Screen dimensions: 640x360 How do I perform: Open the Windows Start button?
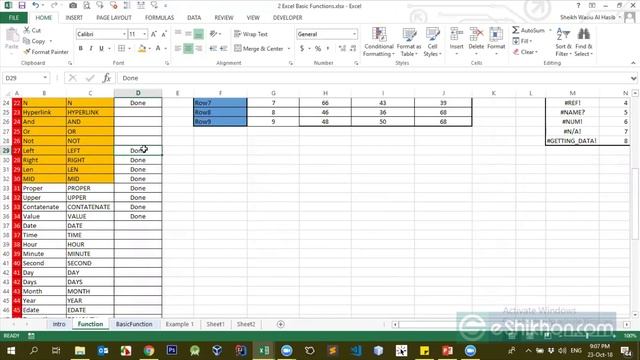pos(11,350)
